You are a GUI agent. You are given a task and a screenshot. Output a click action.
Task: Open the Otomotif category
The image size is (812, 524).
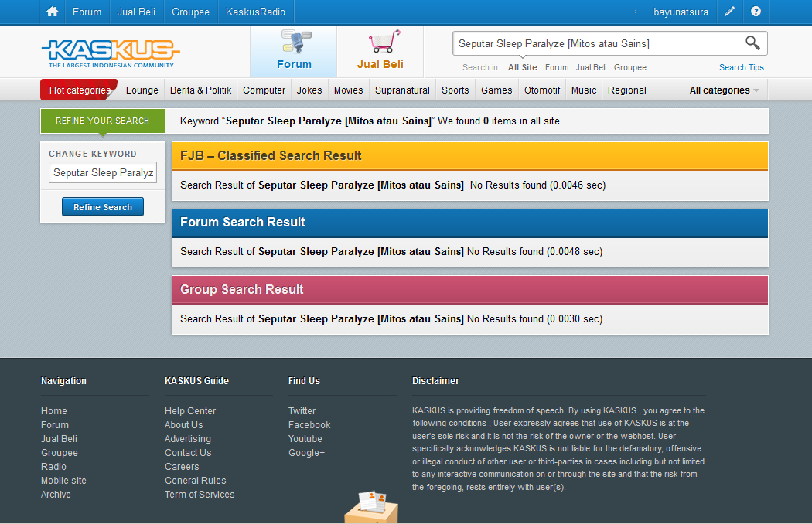click(542, 90)
